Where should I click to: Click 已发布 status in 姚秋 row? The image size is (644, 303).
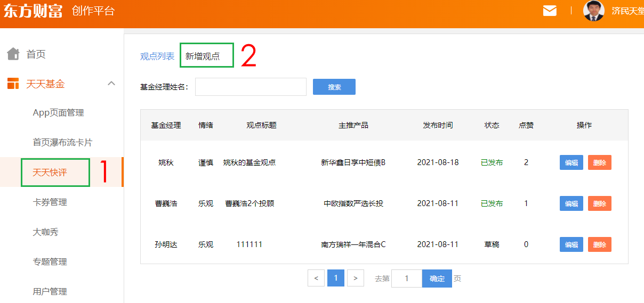click(492, 162)
